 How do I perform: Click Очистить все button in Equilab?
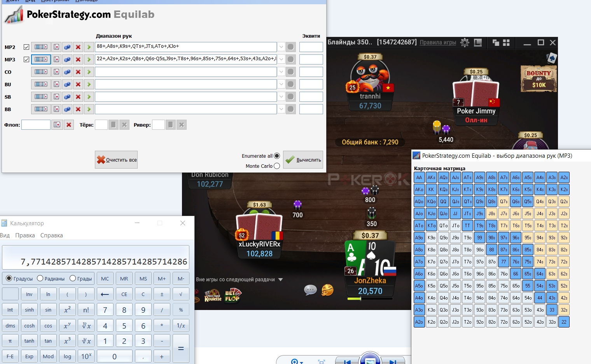116,160
